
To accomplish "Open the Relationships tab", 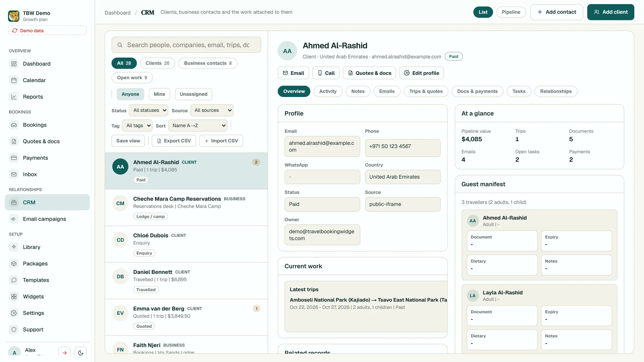I will (x=556, y=91).
